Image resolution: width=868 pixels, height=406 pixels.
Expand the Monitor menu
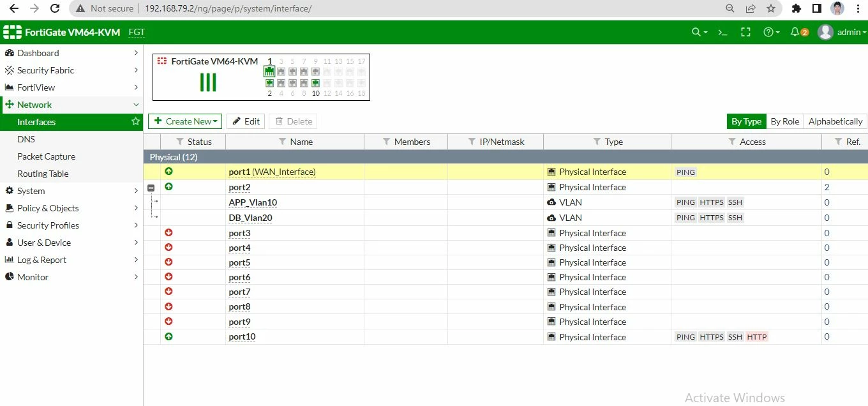pyautogui.click(x=71, y=277)
